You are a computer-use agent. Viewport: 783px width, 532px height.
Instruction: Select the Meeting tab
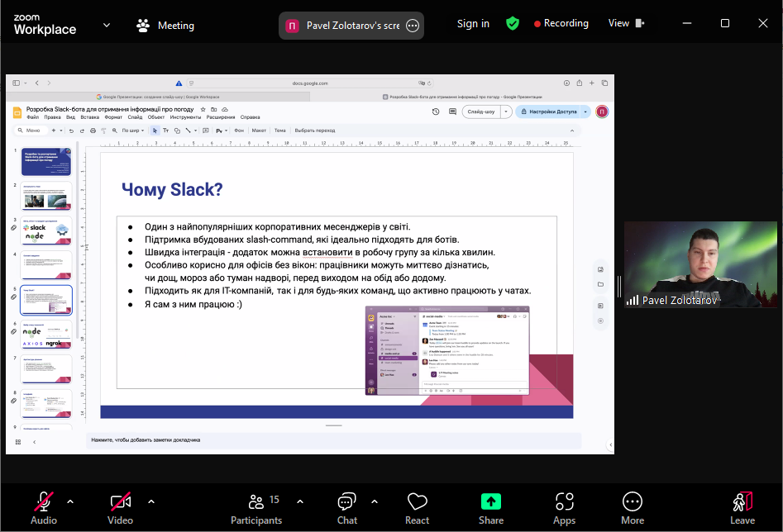pos(165,26)
